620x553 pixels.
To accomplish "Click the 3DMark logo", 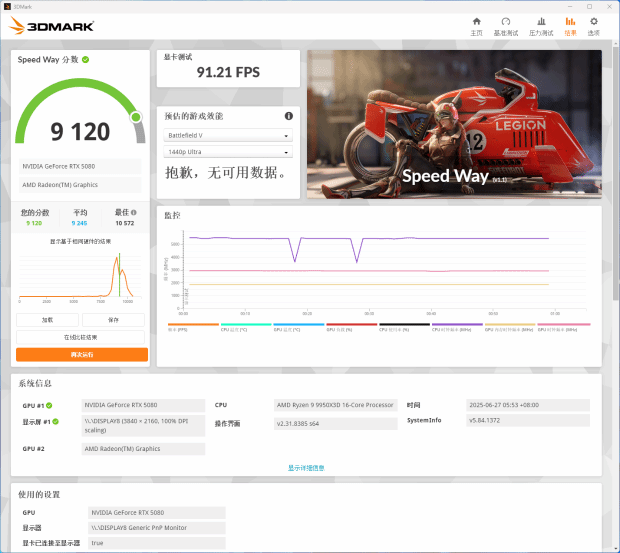I will pos(51,26).
